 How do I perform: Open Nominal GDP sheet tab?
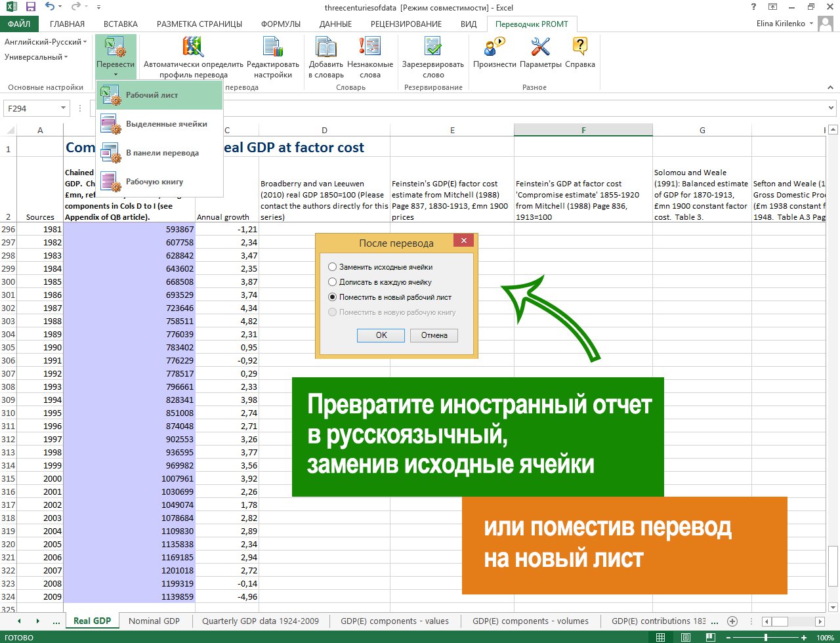click(154, 621)
